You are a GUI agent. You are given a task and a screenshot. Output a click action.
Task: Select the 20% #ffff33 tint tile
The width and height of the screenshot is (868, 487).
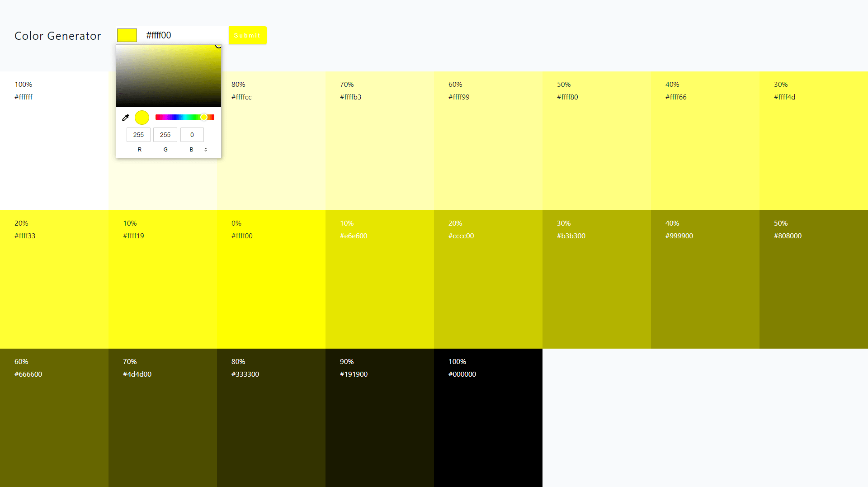pos(54,279)
